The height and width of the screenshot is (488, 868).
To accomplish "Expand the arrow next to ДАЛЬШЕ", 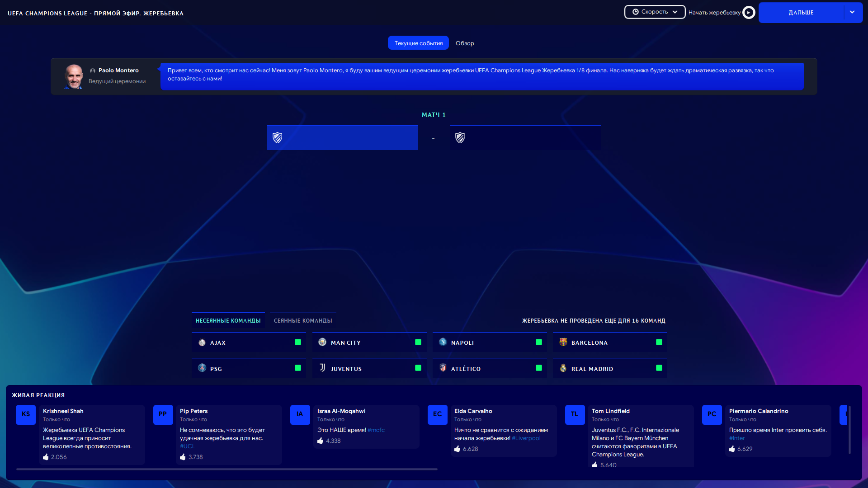I will tap(853, 12).
